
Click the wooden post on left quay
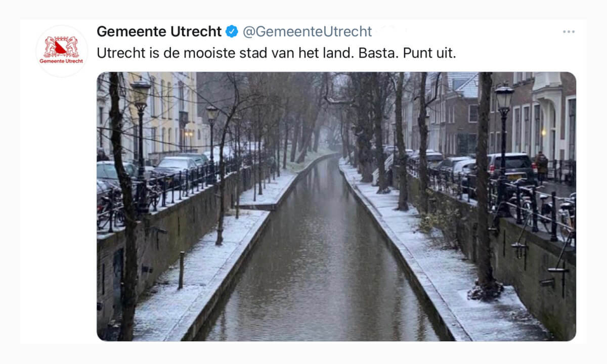point(181,270)
